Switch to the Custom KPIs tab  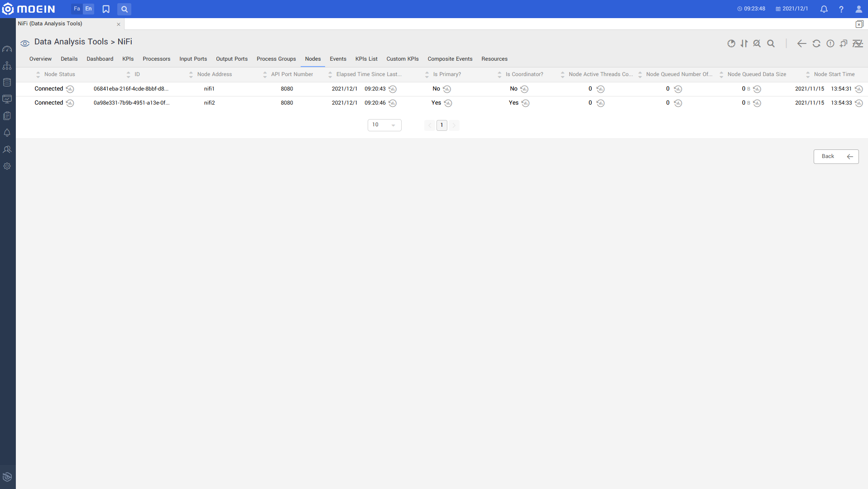(x=402, y=59)
